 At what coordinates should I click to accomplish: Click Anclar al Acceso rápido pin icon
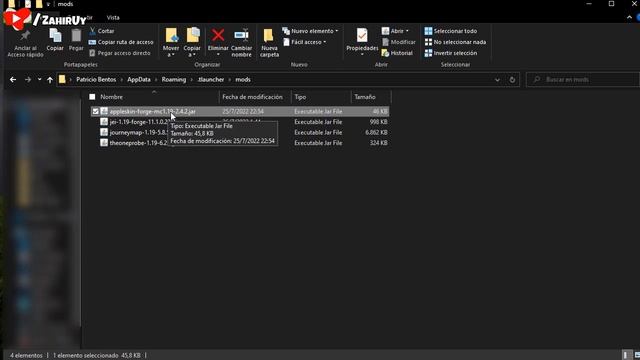click(x=25, y=37)
